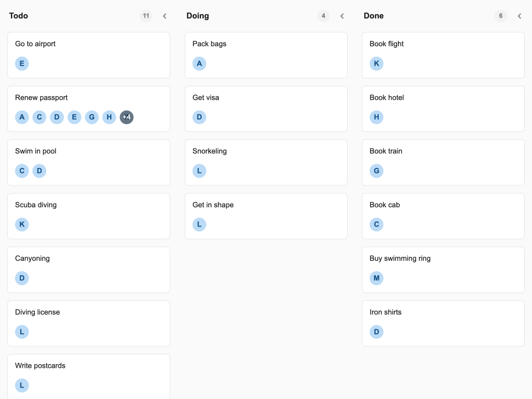This screenshot has height=399, width=532.
Task: Collapse the Done column using its chevron
Action: click(x=519, y=16)
